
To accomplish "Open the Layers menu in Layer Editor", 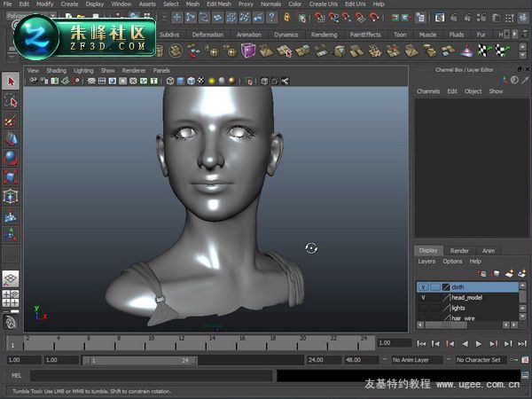I will 426,262.
